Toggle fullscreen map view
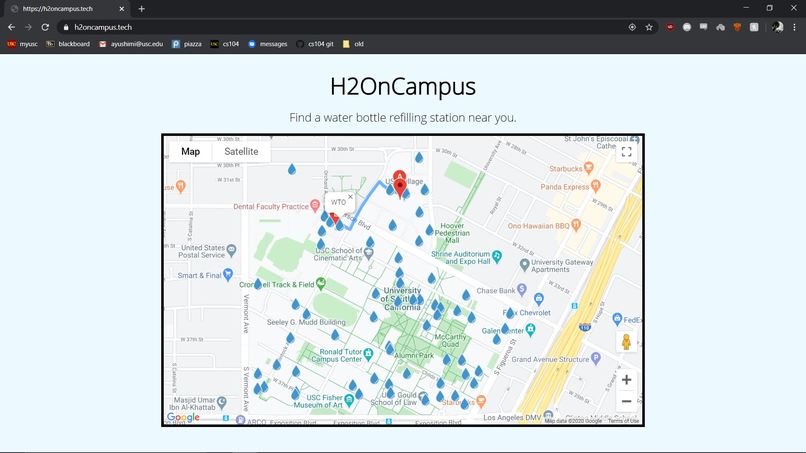This screenshot has width=806, height=453. pos(626,152)
